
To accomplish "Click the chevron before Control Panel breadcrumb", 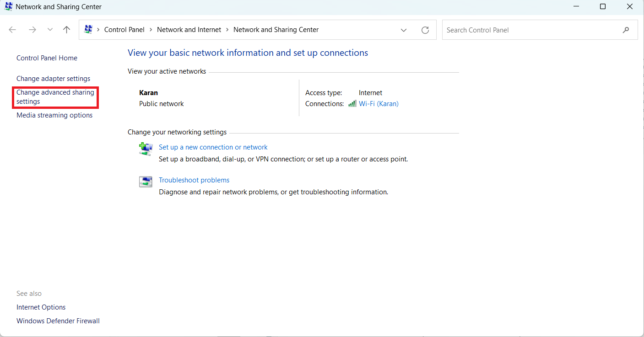I will click(98, 30).
